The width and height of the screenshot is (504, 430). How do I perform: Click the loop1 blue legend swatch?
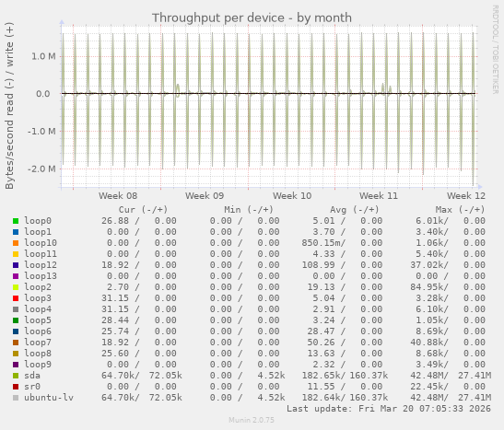(16, 232)
